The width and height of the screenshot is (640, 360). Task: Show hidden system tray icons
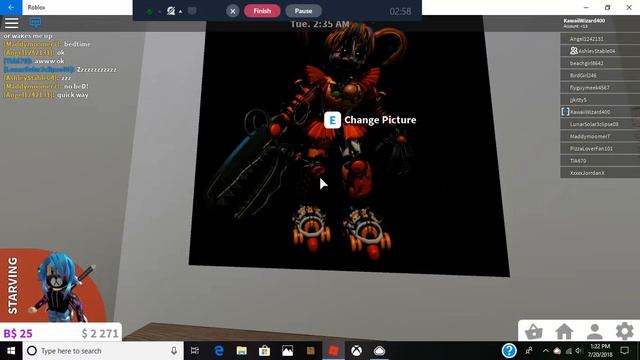546,351
